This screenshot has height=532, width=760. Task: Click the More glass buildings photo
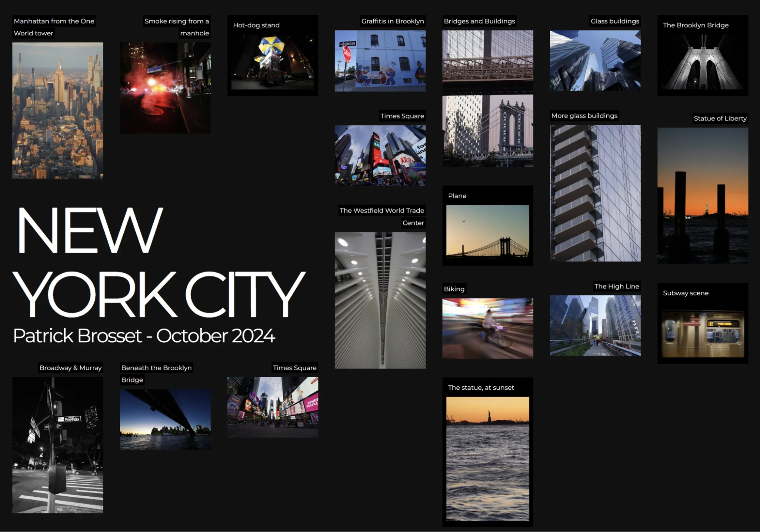595,193
